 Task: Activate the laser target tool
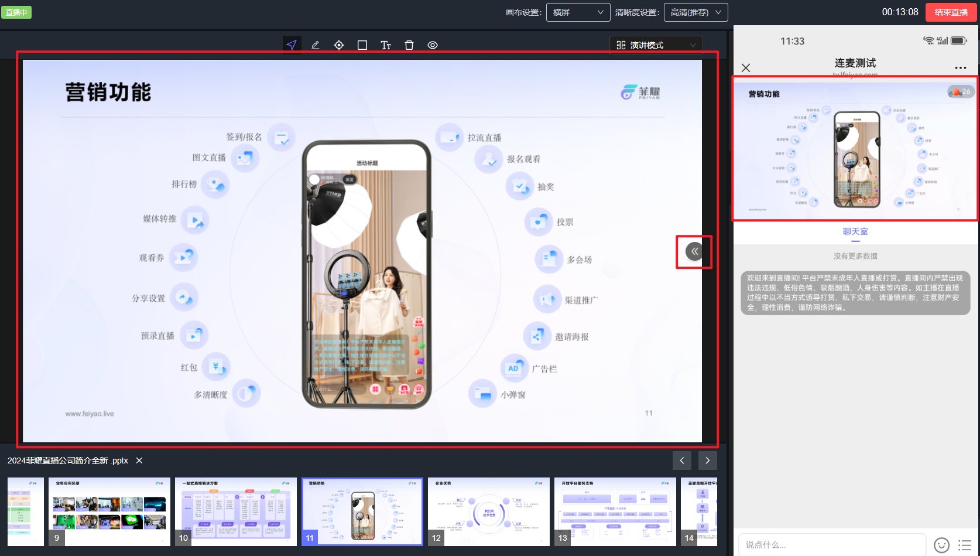coord(339,45)
